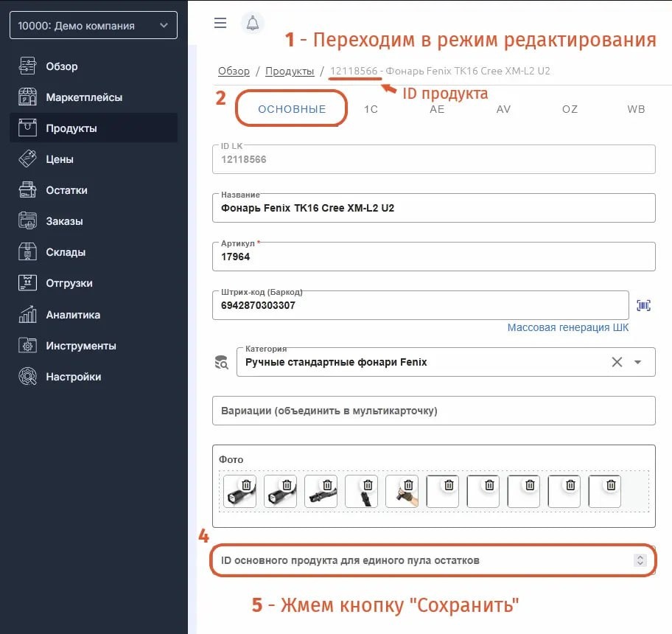
Task: Generate barcode with the barcode icon
Action: click(643, 305)
